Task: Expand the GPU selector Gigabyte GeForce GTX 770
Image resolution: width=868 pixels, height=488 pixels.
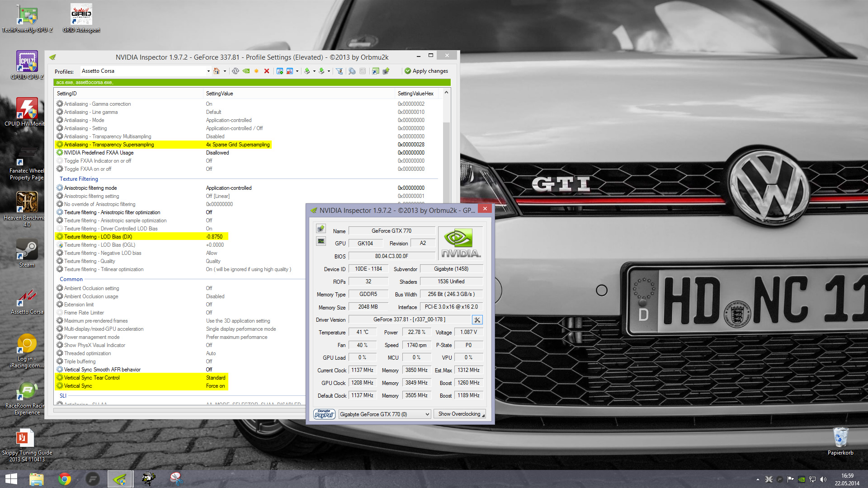Action: [x=427, y=414]
